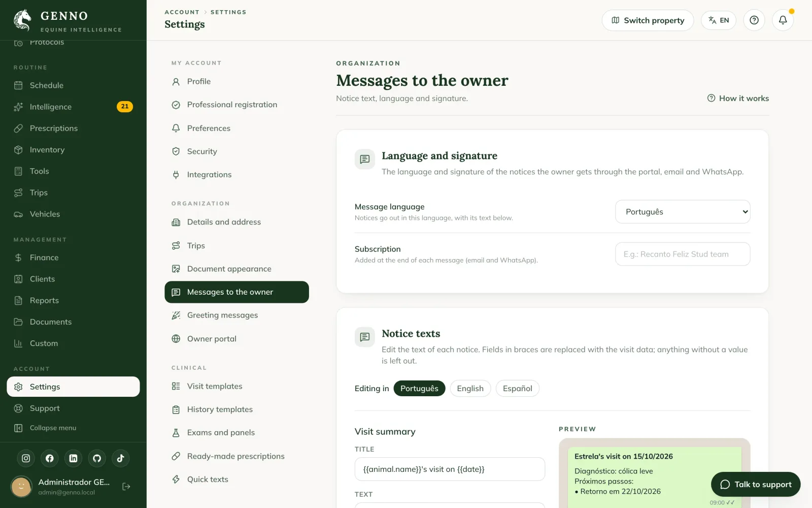Open Finance in Management section

pyautogui.click(x=73, y=258)
